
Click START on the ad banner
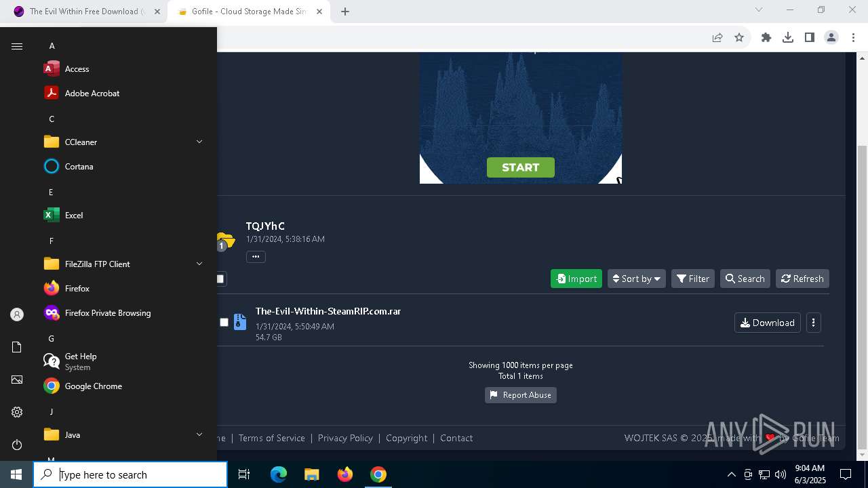(x=521, y=167)
